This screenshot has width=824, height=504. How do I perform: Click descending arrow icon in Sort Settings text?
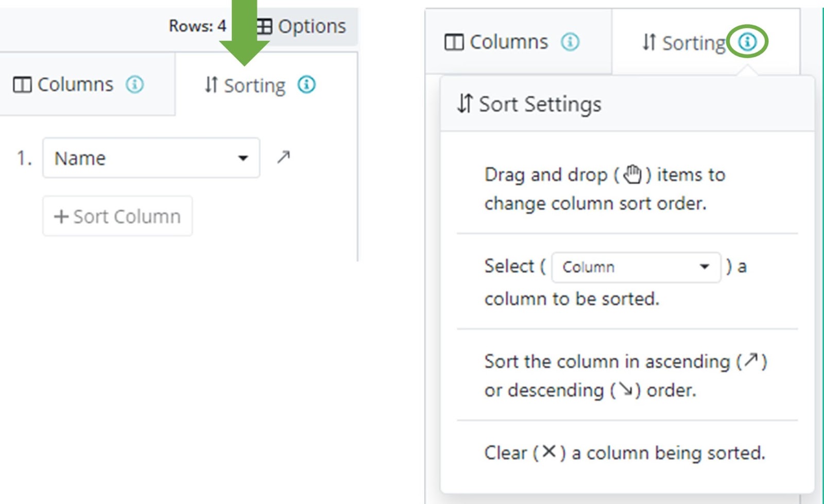[626, 389]
